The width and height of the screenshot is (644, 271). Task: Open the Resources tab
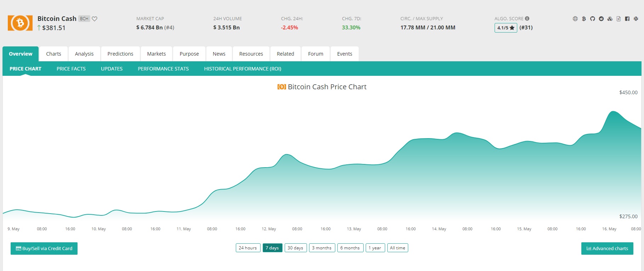(x=251, y=54)
